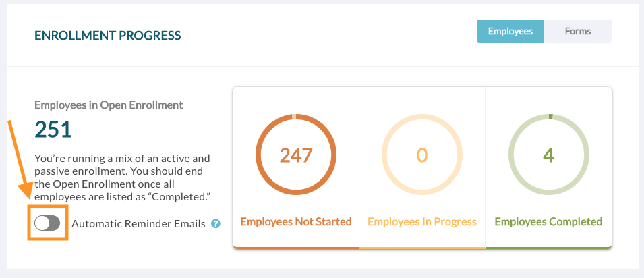Switch to the Employees tab
Viewport: 644px width, 278px height.
pos(510,31)
